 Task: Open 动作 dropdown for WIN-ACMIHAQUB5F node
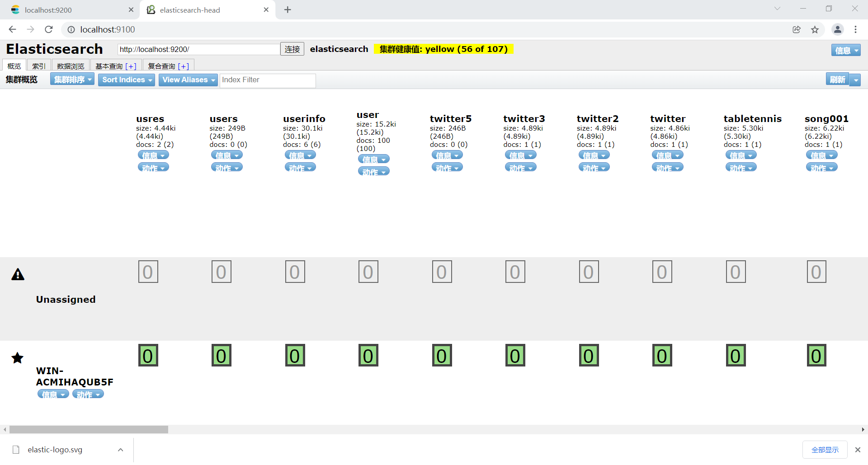[88, 394]
